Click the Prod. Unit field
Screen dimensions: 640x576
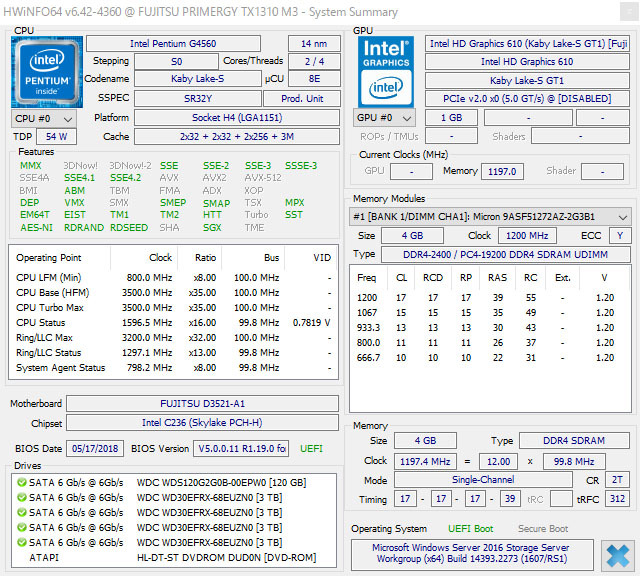(x=302, y=99)
